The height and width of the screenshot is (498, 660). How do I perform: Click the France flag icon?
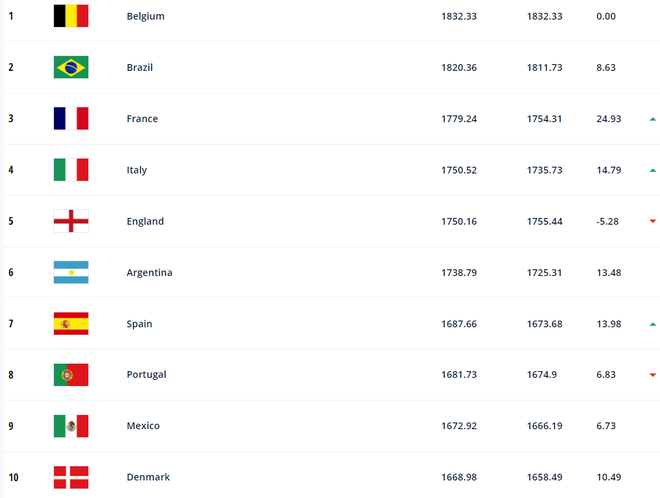(71, 119)
